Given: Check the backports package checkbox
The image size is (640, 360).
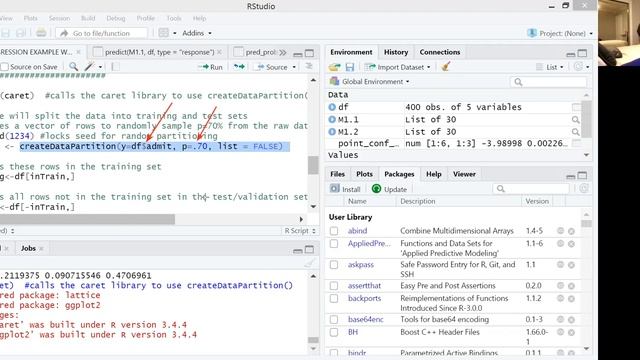Looking at the screenshot, I should [334, 298].
